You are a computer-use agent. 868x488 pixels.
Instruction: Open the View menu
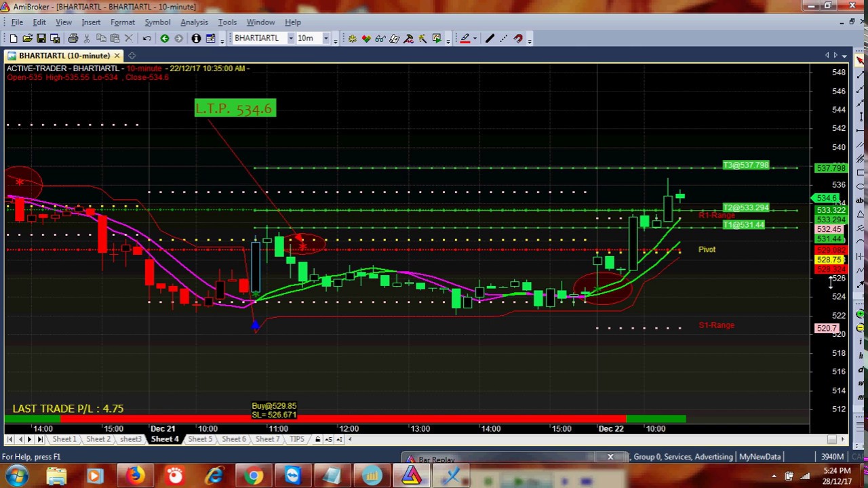(64, 22)
